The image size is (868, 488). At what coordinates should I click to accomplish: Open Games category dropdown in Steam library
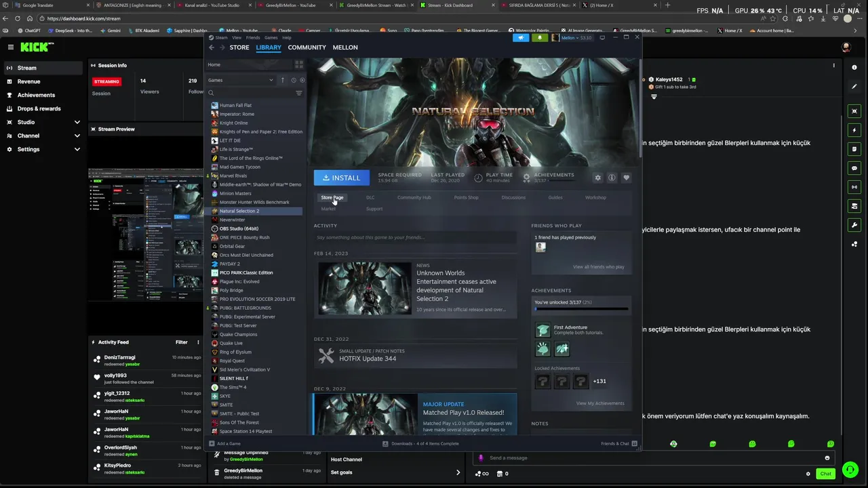(x=241, y=80)
